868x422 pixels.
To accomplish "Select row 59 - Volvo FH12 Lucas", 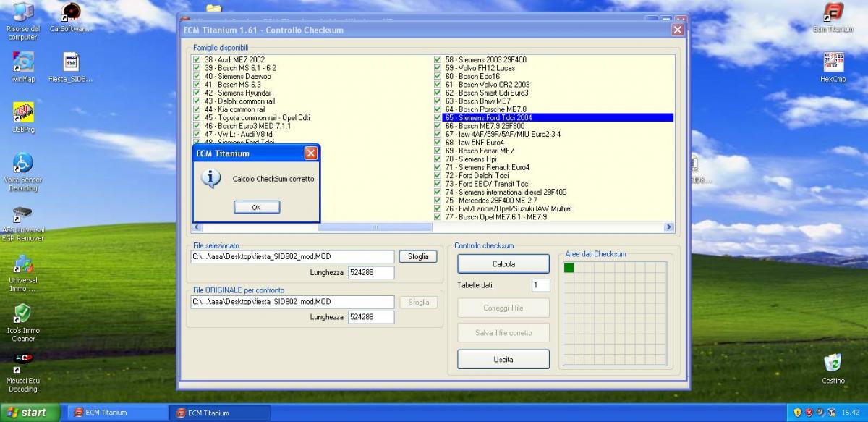I will click(x=480, y=68).
